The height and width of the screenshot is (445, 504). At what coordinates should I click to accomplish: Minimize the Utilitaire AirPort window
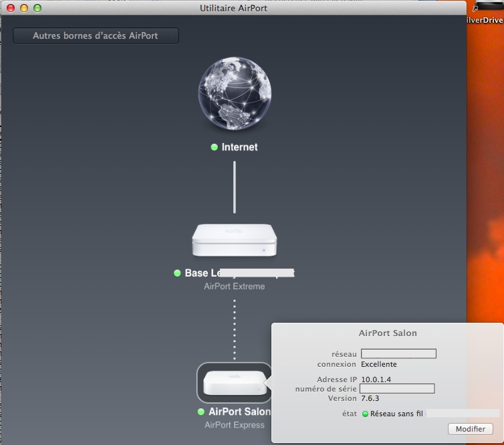coord(24,8)
